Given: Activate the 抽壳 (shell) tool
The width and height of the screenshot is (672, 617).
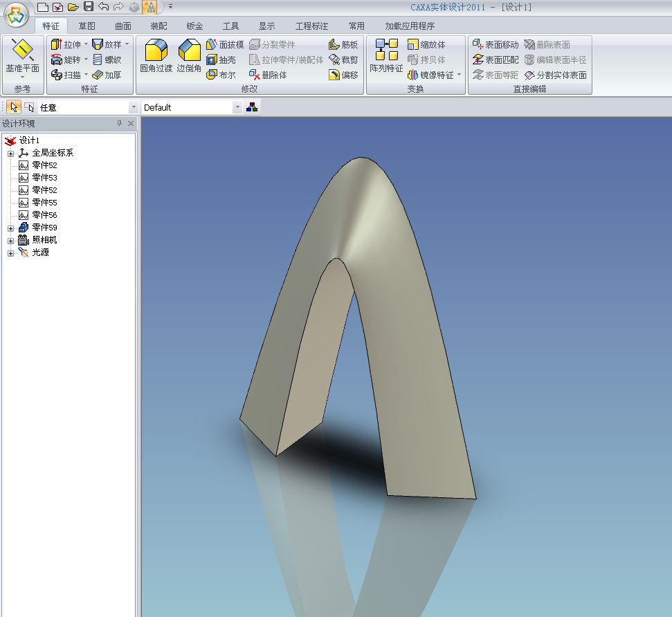Looking at the screenshot, I should click(221, 59).
